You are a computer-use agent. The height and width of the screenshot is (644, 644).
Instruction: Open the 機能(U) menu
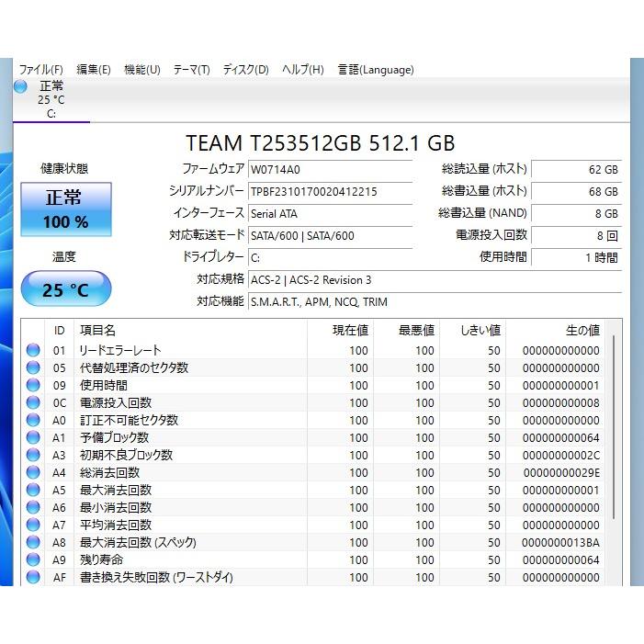tap(142, 70)
